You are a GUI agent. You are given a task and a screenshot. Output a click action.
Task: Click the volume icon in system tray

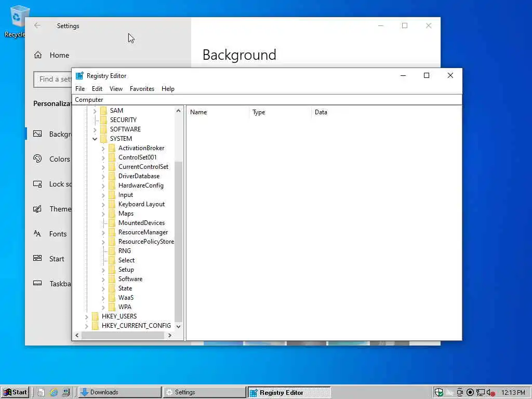(490, 393)
